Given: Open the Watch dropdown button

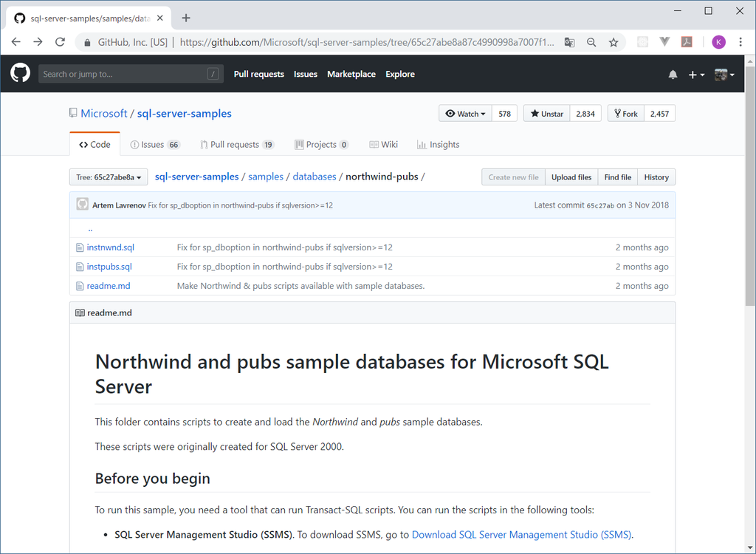Looking at the screenshot, I should (465, 114).
